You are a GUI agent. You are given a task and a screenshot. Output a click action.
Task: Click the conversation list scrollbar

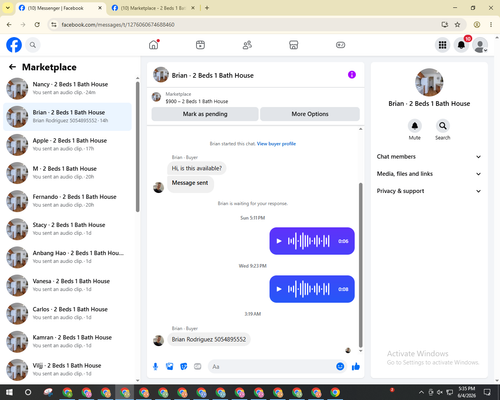click(x=137, y=147)
